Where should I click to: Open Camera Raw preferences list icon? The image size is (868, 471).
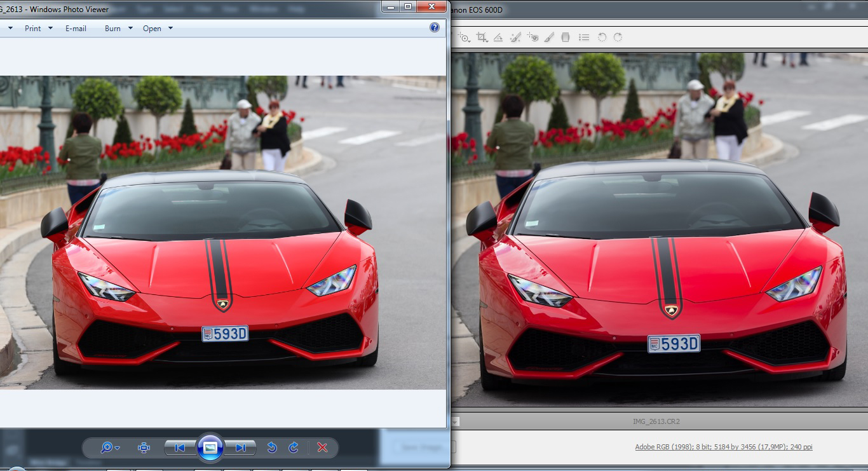pyautogui.click(x=584, y=38)
